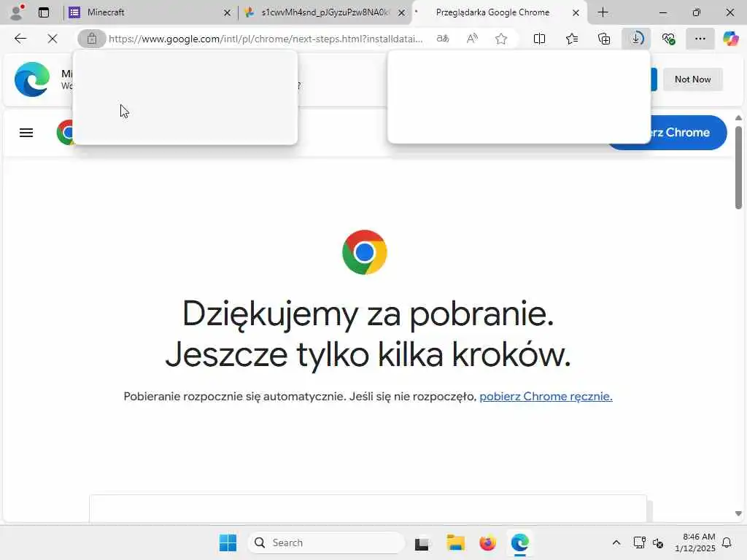Click the scrollbar down arrow

click(738, 513)
